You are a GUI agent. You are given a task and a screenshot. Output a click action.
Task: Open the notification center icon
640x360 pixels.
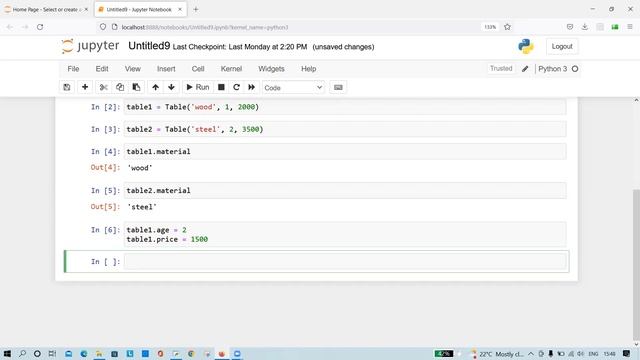click(x=627, y=353)
